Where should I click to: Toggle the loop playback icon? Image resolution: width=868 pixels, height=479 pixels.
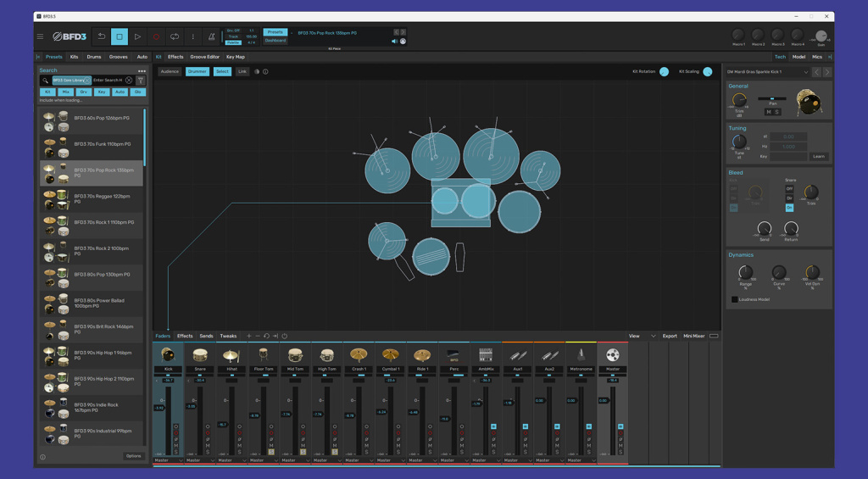175,36
